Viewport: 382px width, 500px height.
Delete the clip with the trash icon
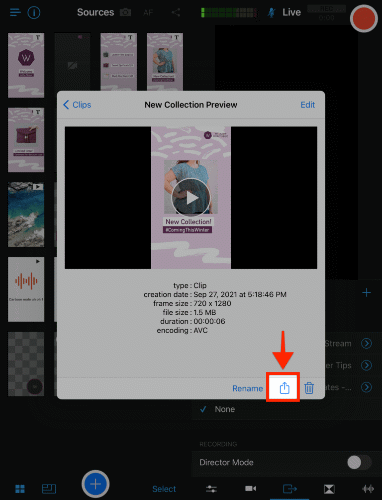click(309, 388)
